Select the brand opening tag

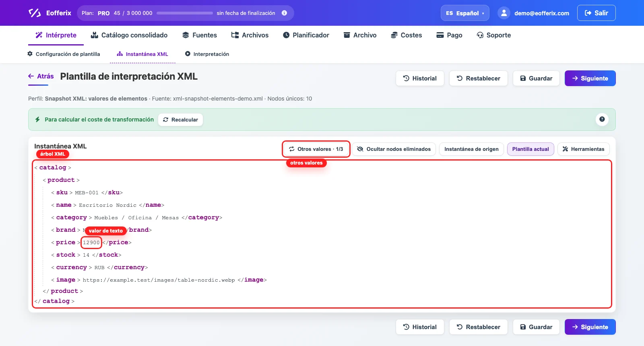(66, 230)
